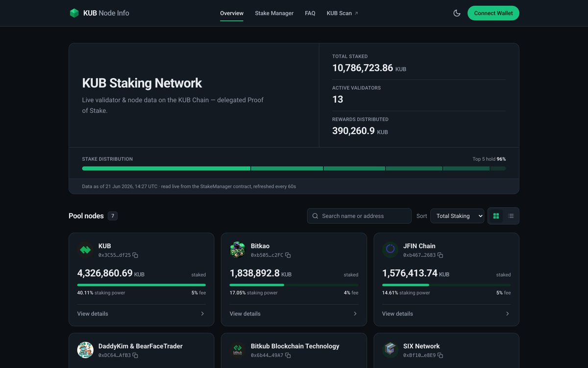The height and width of the screenshot is (368, 588).
Task: Click the 14.61% staking power text
Action: coord(406,293)
